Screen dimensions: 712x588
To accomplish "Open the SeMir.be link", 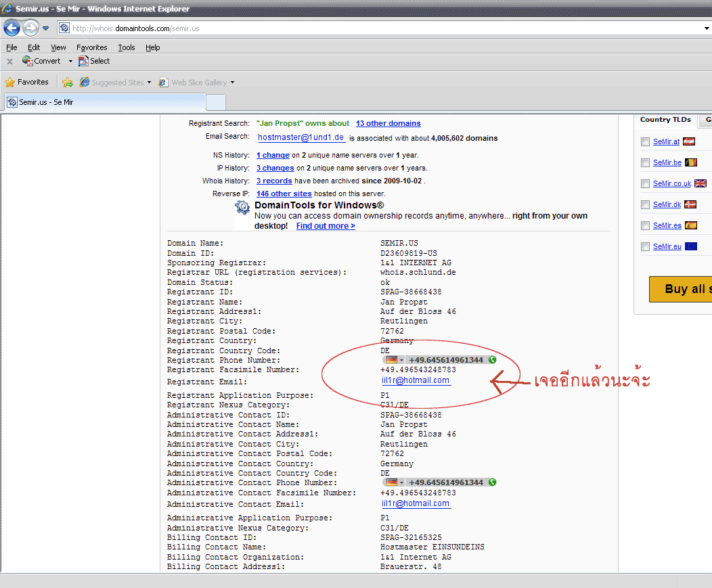I will click(x=667, y=162).
